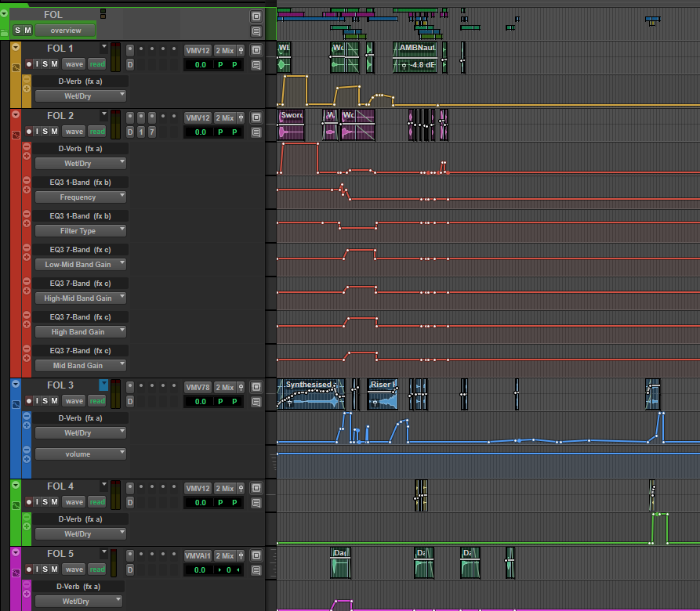Open FOL 5 input path VMVAI1
Viewport: 700px width, 611px height.
(198, 555)
